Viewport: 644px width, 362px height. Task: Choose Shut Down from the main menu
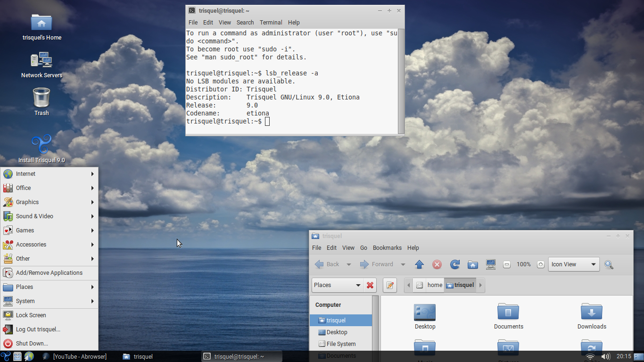[x=49, y=344]
